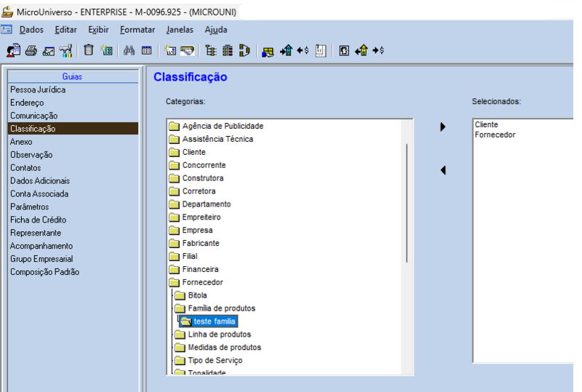The width and height of the screenshot is (582, 392).
Task: Click the arrow into blue house icon
Action: (x=286, y=50)
